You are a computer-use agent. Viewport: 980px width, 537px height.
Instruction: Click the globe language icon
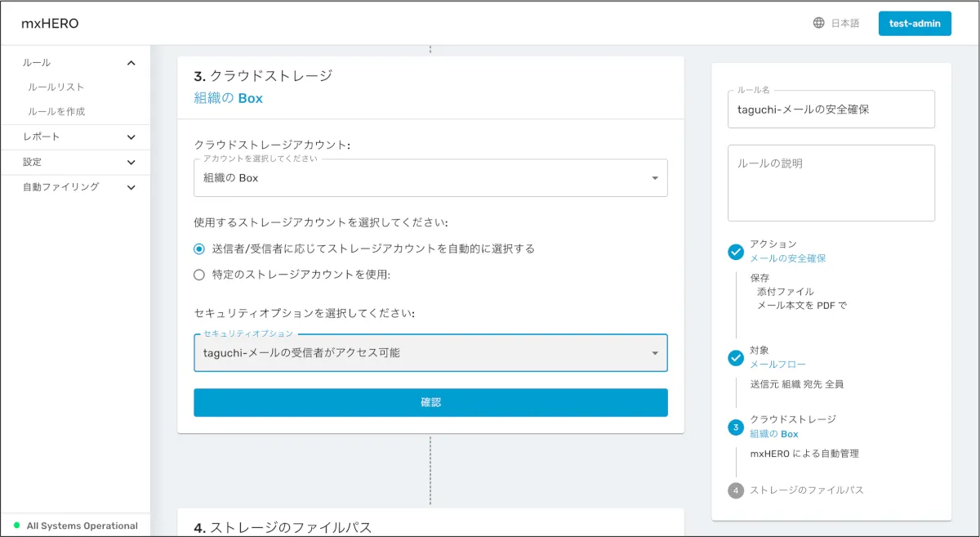point(818,23)
